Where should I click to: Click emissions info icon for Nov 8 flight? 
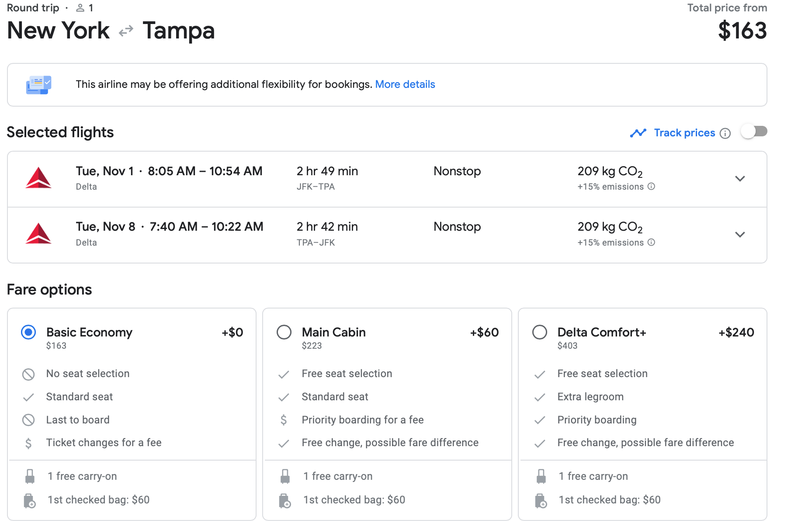(x=651, y=243)
